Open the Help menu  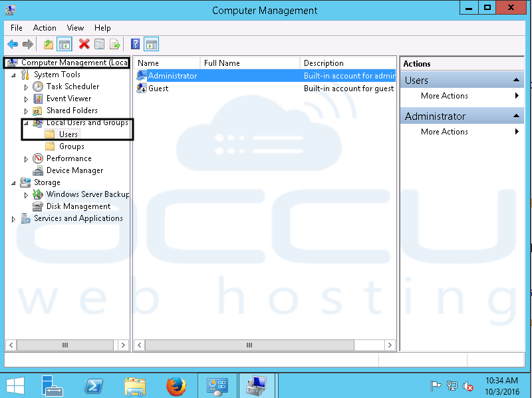[x=102, y=28]
